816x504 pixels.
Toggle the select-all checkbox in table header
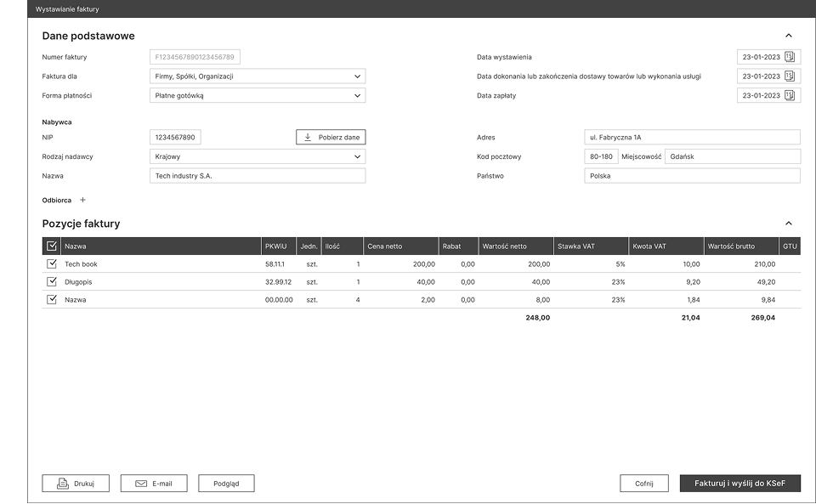[x=51, y=246]
